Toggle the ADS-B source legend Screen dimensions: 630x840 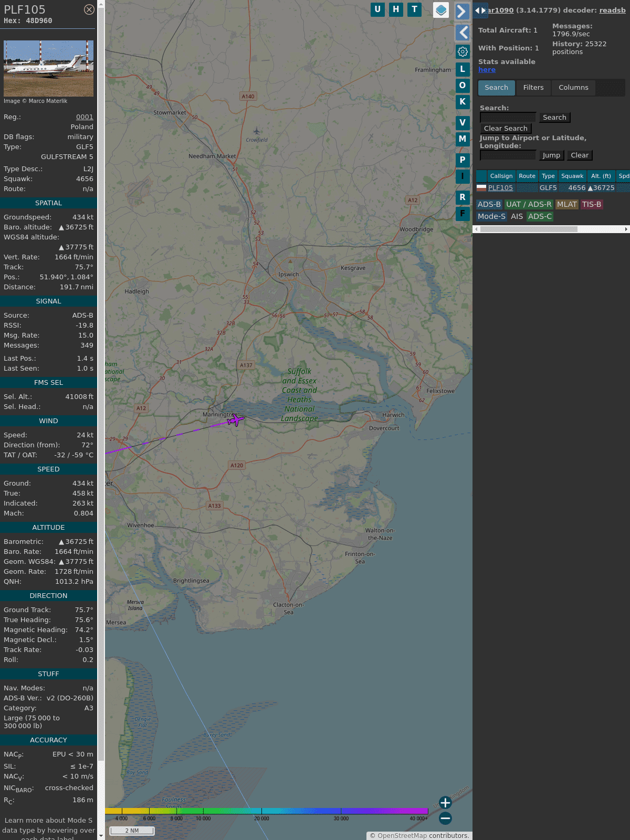tap(489, 205)
